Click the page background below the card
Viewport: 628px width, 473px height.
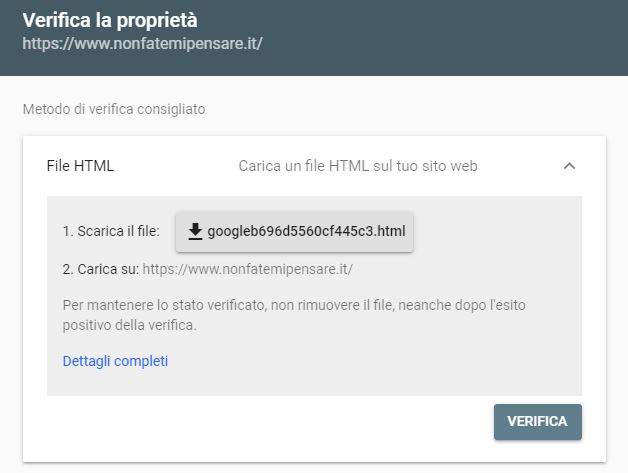point(314,468)
